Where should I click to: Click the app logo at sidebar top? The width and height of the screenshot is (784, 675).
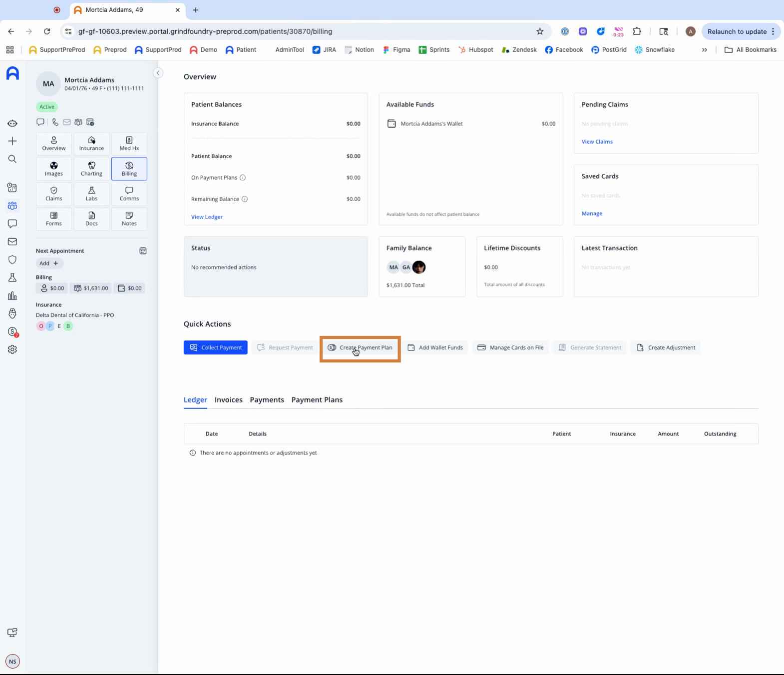(12, 73)
